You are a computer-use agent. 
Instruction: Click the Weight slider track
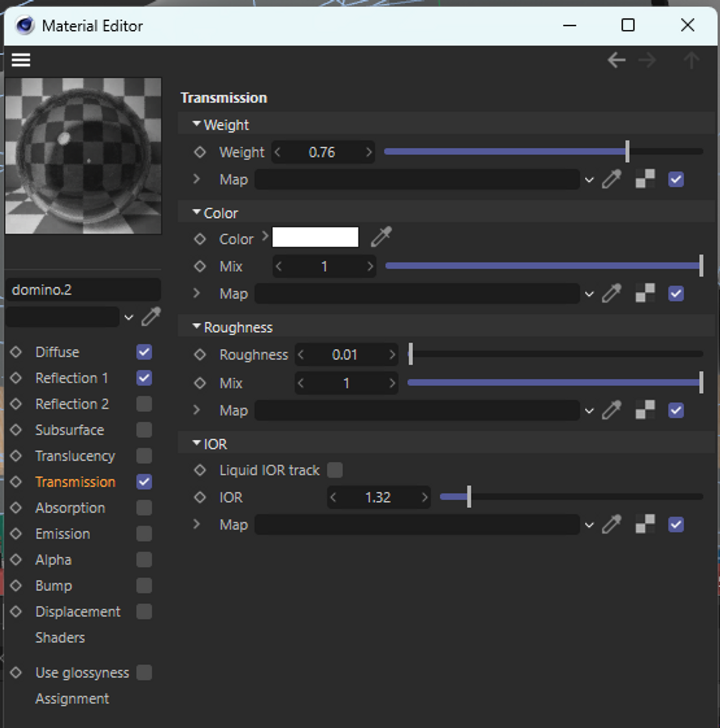[543, 151]
